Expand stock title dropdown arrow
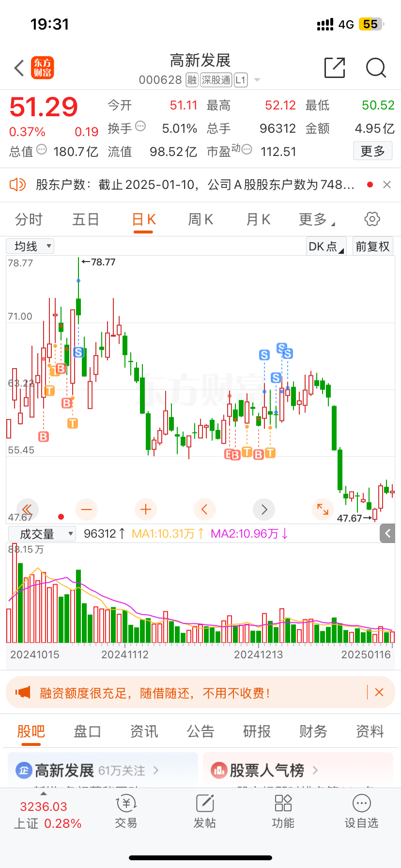 pyautogui.click(x=257, y=80)
